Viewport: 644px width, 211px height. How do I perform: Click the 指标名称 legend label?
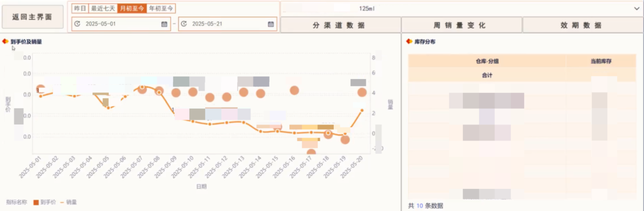coord(17,202)
